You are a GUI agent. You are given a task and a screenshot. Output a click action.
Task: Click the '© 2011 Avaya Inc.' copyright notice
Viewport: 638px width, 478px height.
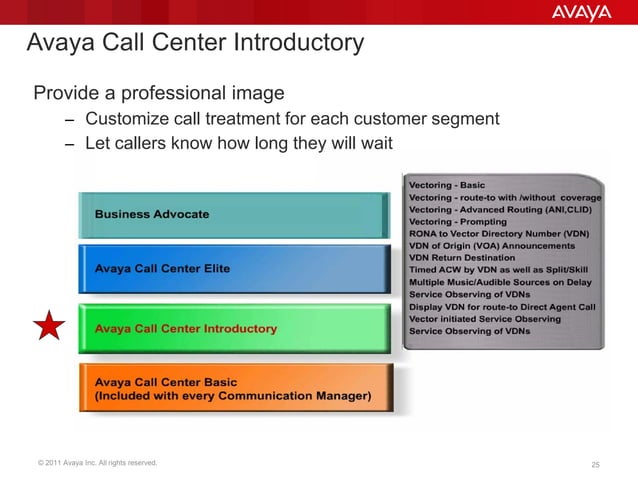pyautogui.click(x=97, y=463)
